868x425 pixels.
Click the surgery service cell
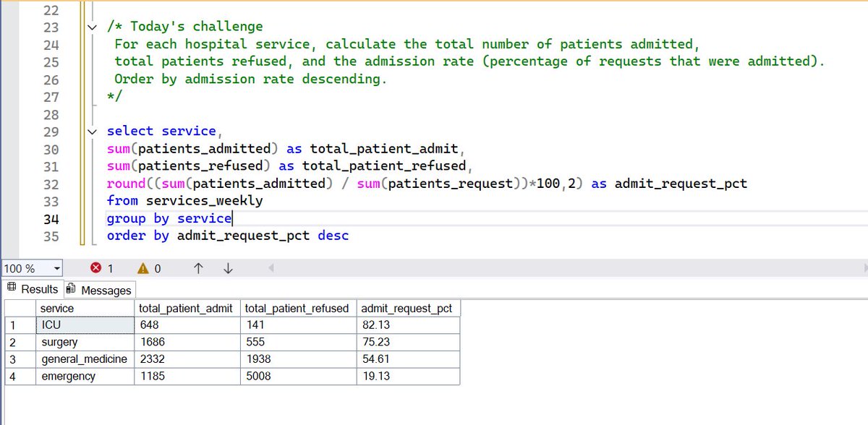pyautogui.click(x=86, y=343)
